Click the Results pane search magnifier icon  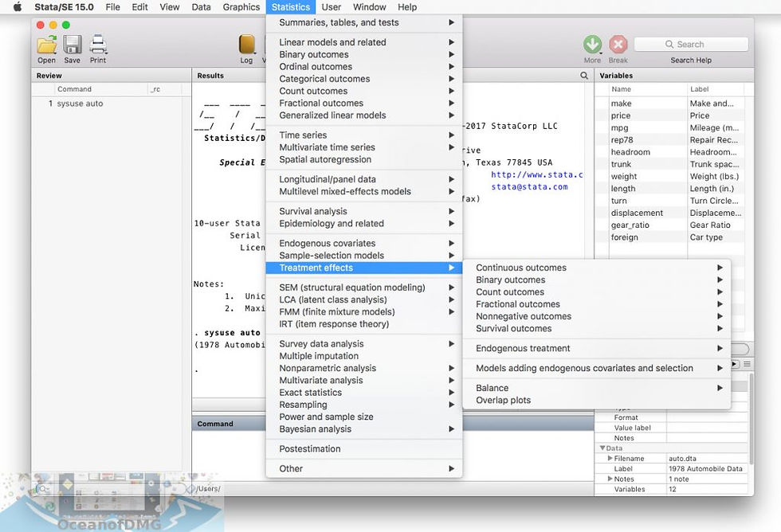584,76
